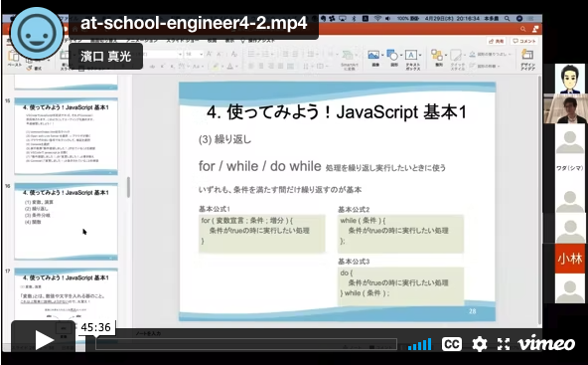Open the Vimeo logo link
This screenshot has height=365, width=588.
546,343
